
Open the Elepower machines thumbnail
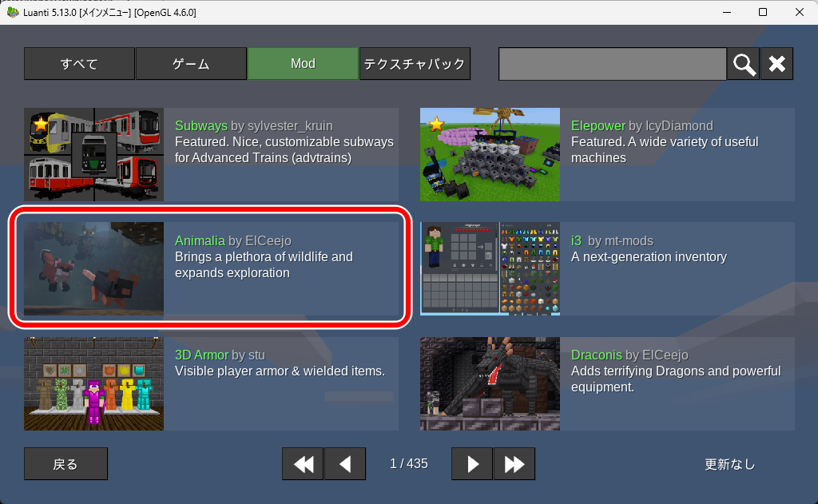(x=490, y=154)
